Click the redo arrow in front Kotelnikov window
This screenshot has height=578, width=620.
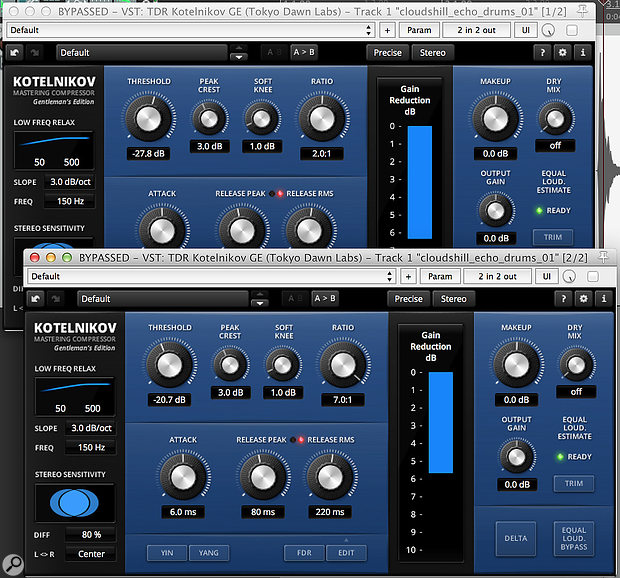point(56,299)
